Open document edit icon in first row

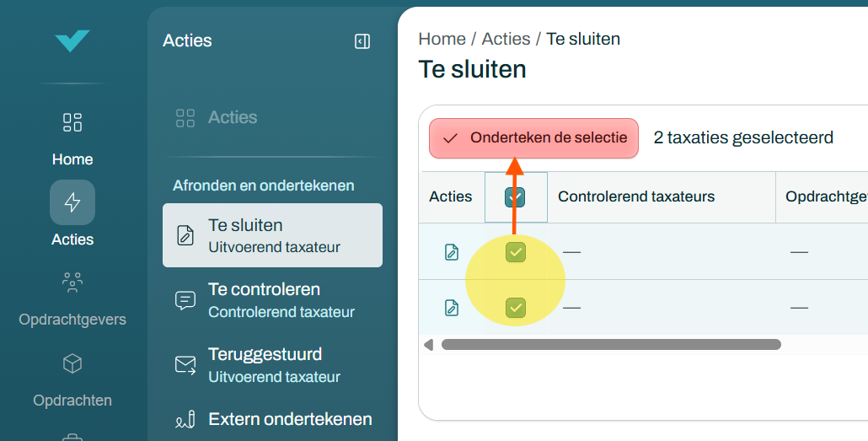[x=452, y=252]
